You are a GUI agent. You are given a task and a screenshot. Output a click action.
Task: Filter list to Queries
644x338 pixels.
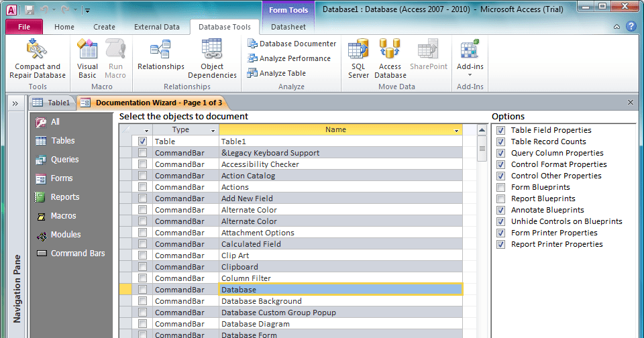tap(56, 160)
